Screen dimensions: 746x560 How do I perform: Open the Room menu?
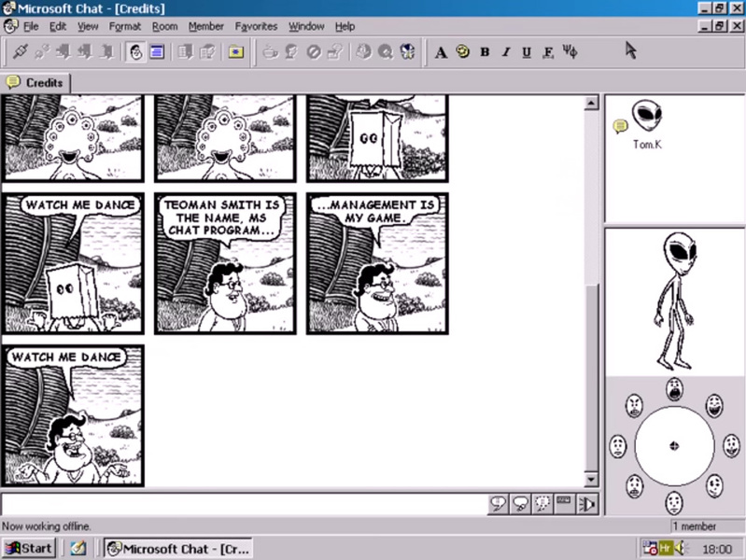[x=164, y=27]
